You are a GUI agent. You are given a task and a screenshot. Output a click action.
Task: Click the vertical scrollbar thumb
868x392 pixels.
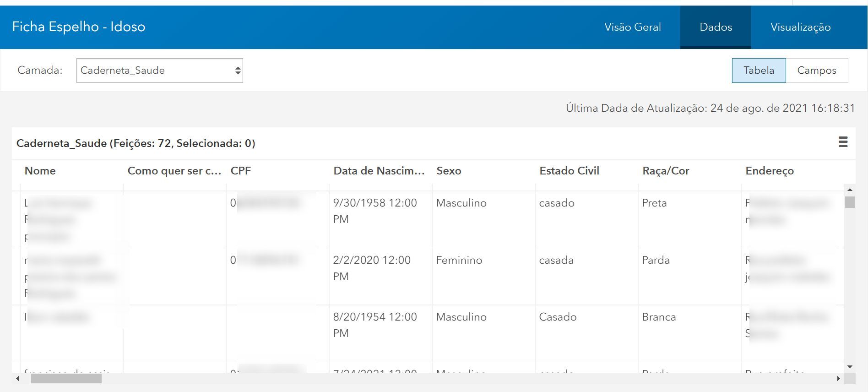click(x=850, y=202)
